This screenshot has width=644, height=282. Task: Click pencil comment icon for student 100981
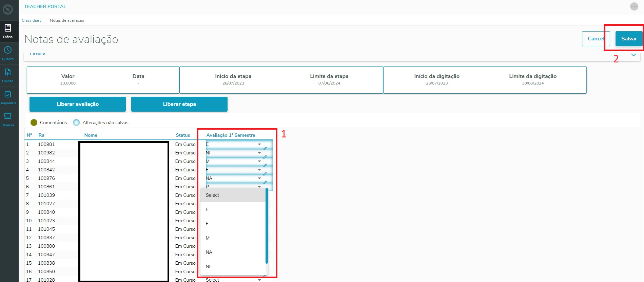265,148
